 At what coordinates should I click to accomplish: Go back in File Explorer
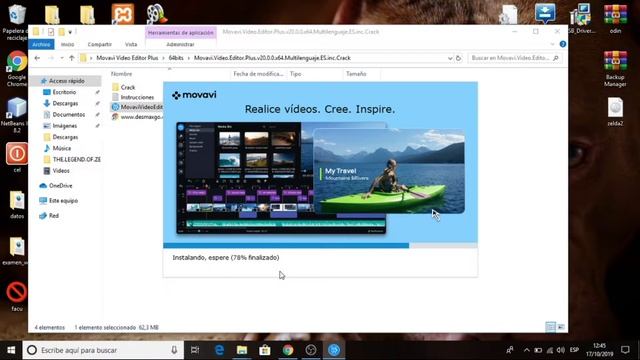(37, 58)
